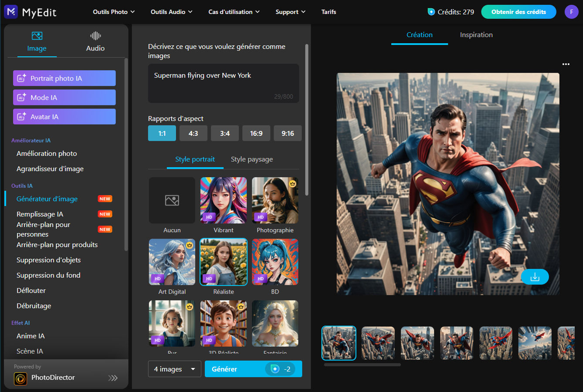Image resolution: width=583 pixels, height=392 pixels.
Task: Open the three-dots menu above the image
Action: [566, 64]
